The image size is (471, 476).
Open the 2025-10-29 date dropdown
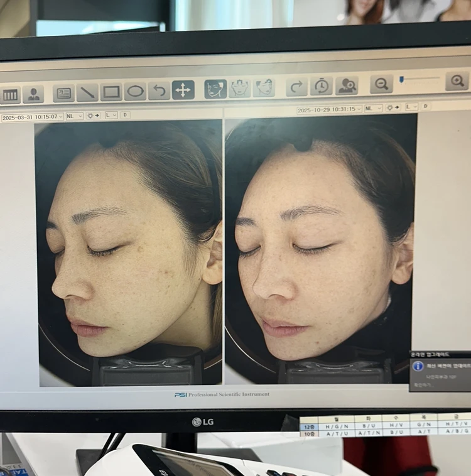pyautogui.click(x=359, y=109)
